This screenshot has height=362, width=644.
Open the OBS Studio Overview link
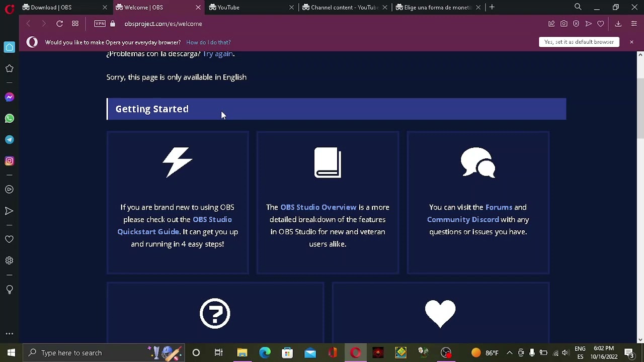pos(318,207)
